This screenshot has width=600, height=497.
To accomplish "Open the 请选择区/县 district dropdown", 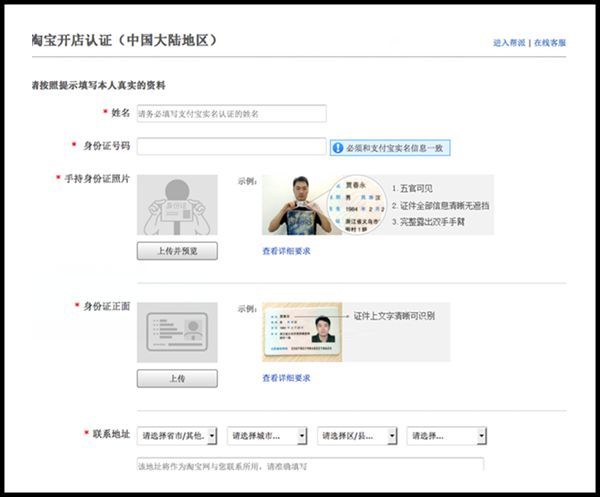I will (x=357, y=436).
